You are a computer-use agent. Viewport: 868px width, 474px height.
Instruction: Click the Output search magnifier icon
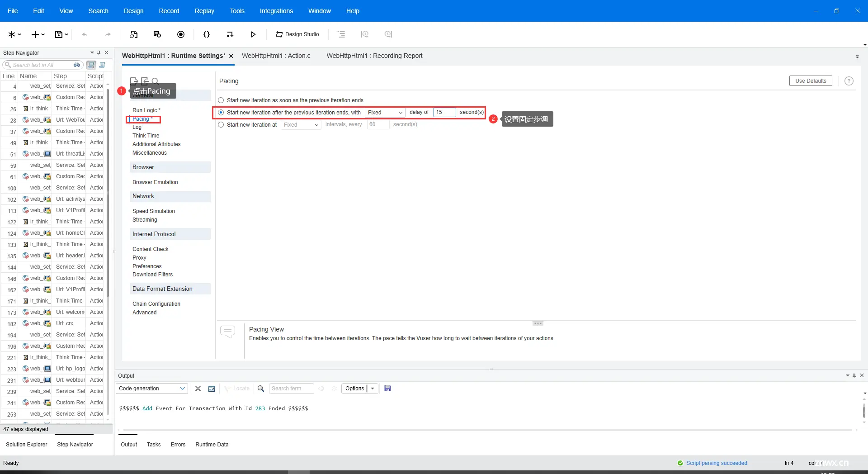coord(261,389)
